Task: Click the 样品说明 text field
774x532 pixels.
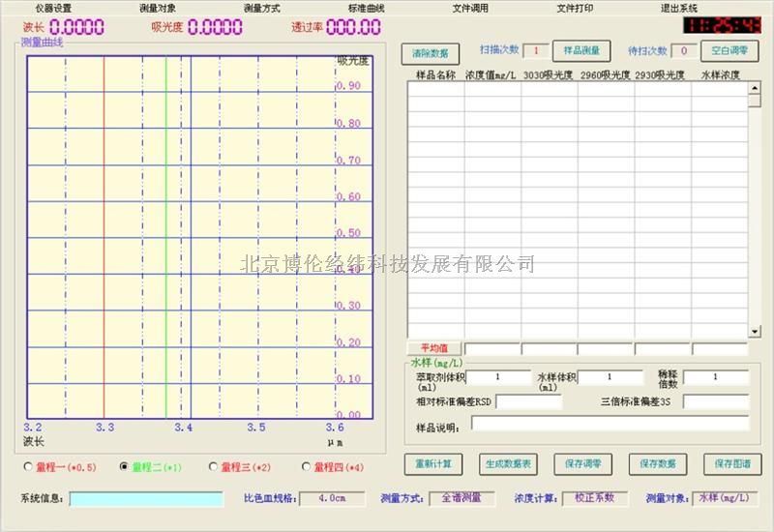Action: 610,424
